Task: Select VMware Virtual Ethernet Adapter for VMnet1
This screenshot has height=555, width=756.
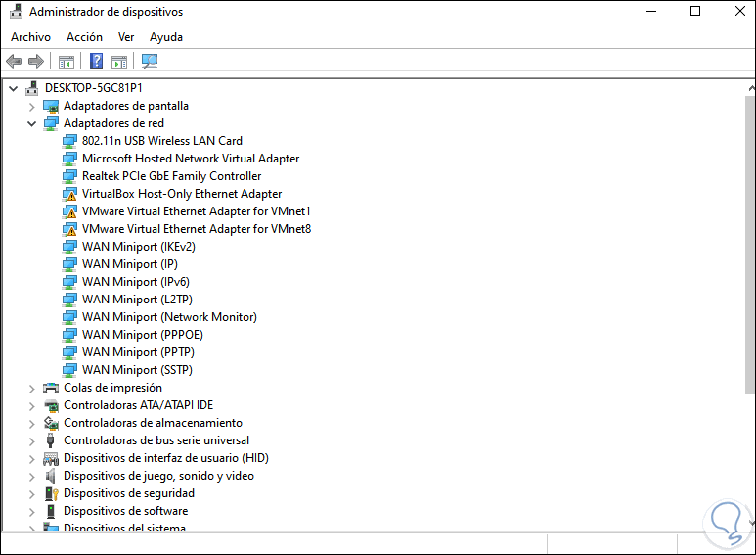Action: click(197, 211)
